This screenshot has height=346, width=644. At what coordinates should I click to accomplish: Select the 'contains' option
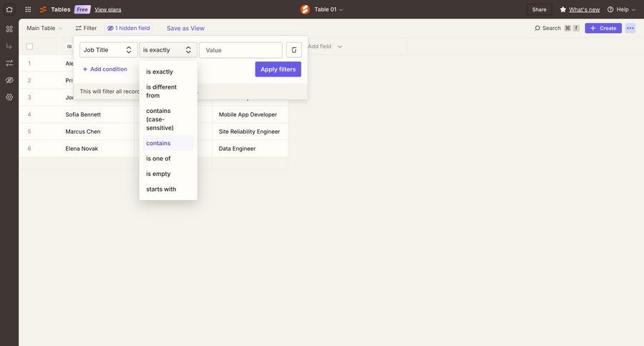(168, 143)
